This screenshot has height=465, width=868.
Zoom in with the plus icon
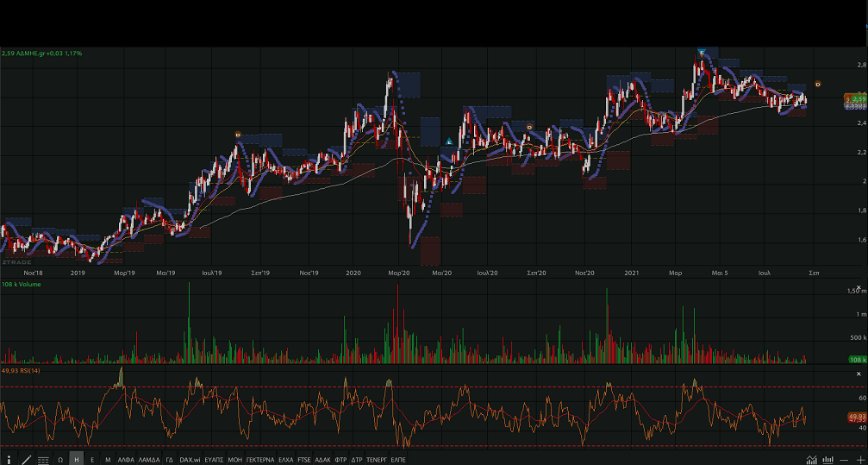coord(859,460)
